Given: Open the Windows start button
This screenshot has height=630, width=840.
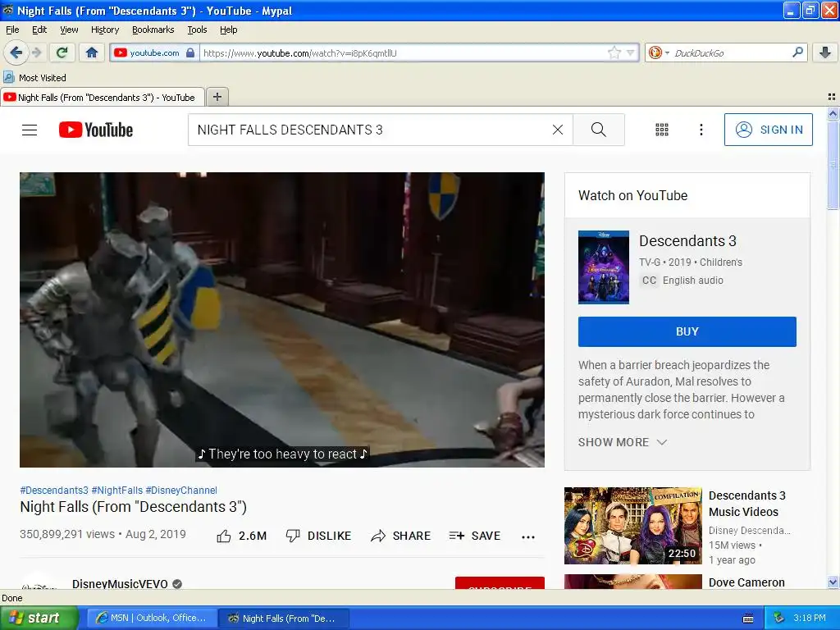Looking at the screenshot, I should click(x=39, y=618).
